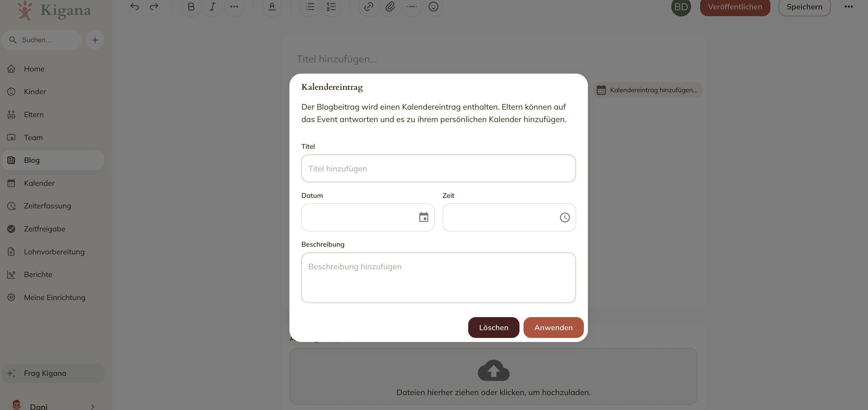Go to Home in the sidebar
Image resolution: width=868 pixels, height=410 pixels.
coord(53,69)
